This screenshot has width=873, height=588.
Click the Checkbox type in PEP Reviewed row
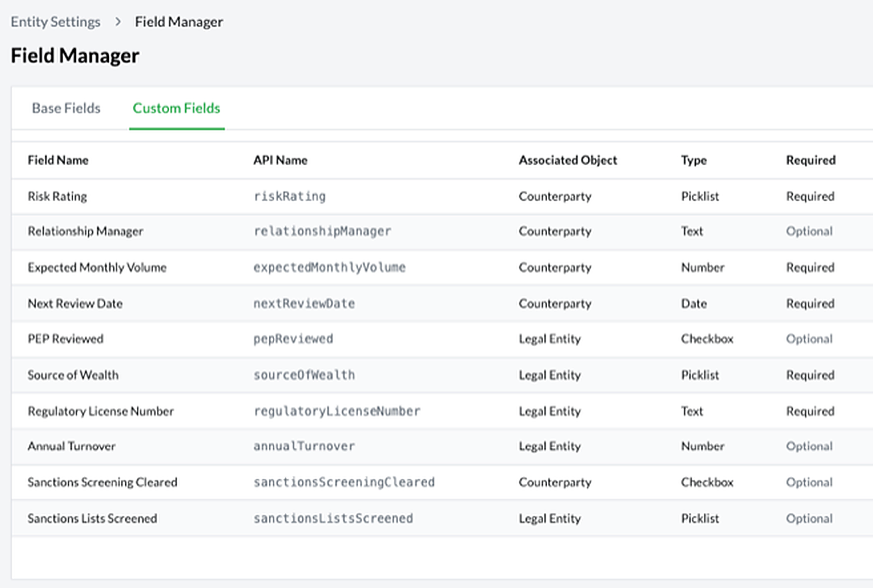pos(707,339)
